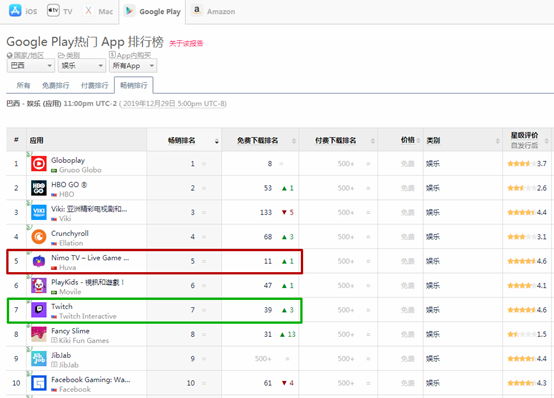
Task: Click the Crunchyroll app icon
Action: point(39,237)
